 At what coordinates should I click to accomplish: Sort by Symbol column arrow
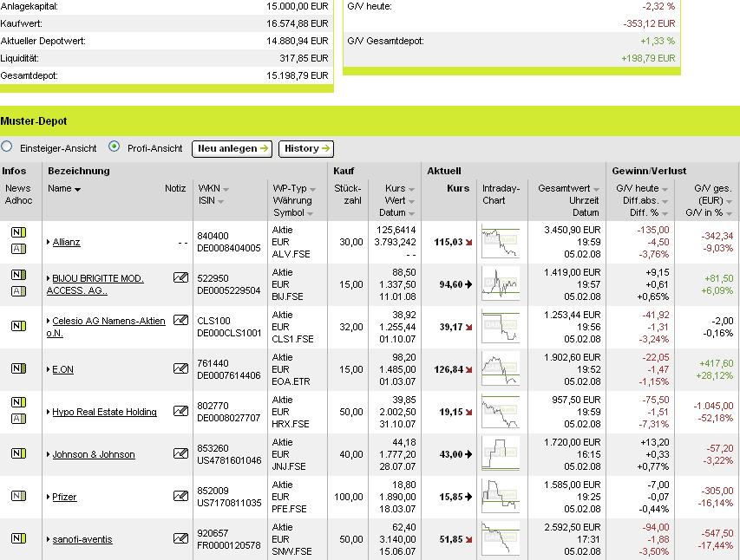pos(310,214)
